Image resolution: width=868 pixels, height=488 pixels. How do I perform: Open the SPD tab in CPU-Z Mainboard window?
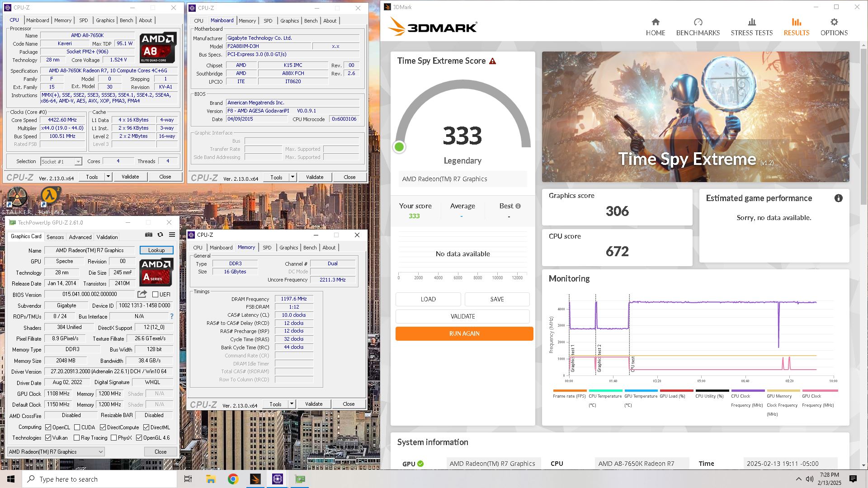click(x=268, y=21)
